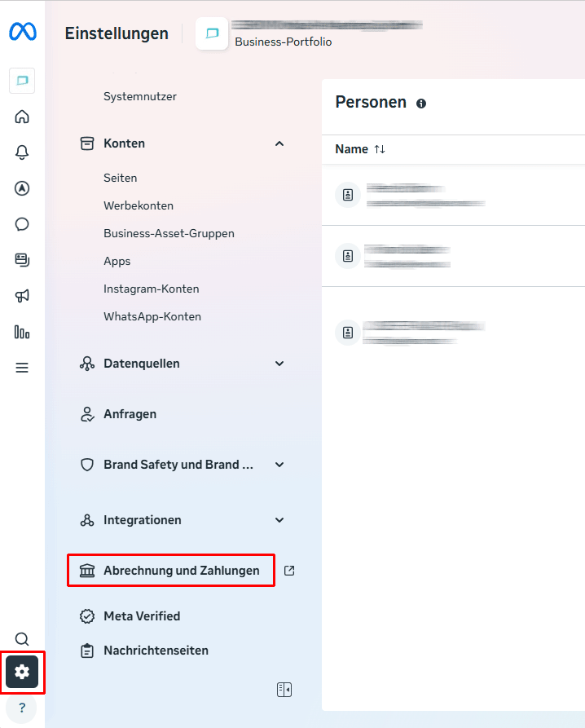
Task: Open the All tools hamburger menu
Action: click(x=22, y=368)
